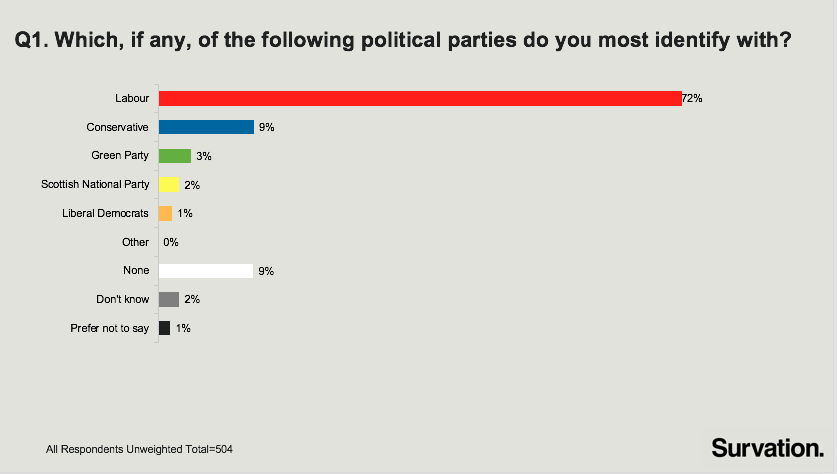Click the green Green Party bar
Screen dimensions: 837x474
tap(175, 156)
